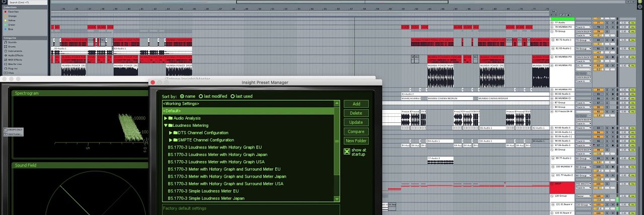Click the preset list scrollbar thumb
Screen dimensions: 644x215
click(337, 140)
